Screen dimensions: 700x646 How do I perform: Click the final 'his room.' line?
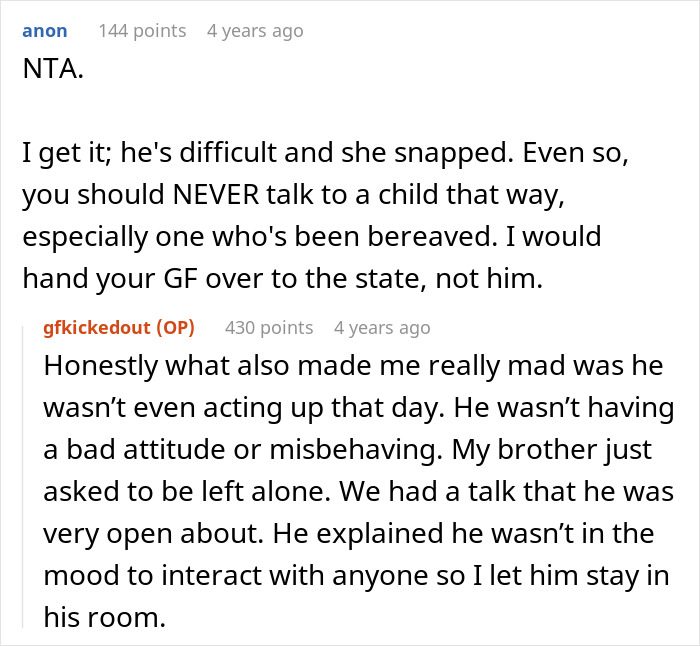coord(104,618)
